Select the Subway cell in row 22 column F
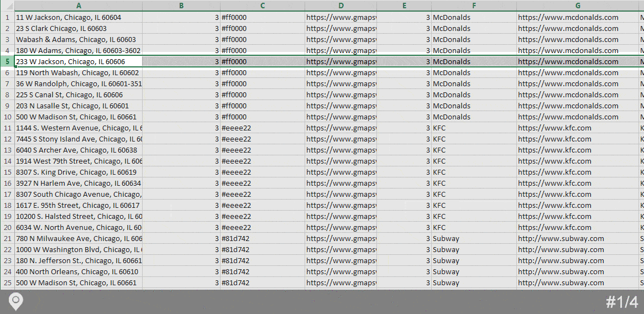The height and width of the screenshot is (314, 644). [474, 249]
